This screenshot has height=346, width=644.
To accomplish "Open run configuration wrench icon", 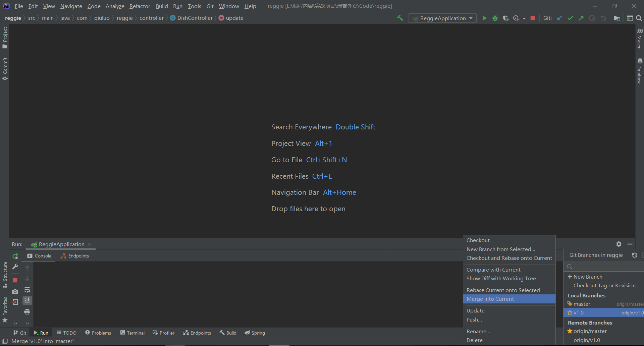I will point(15,267).
